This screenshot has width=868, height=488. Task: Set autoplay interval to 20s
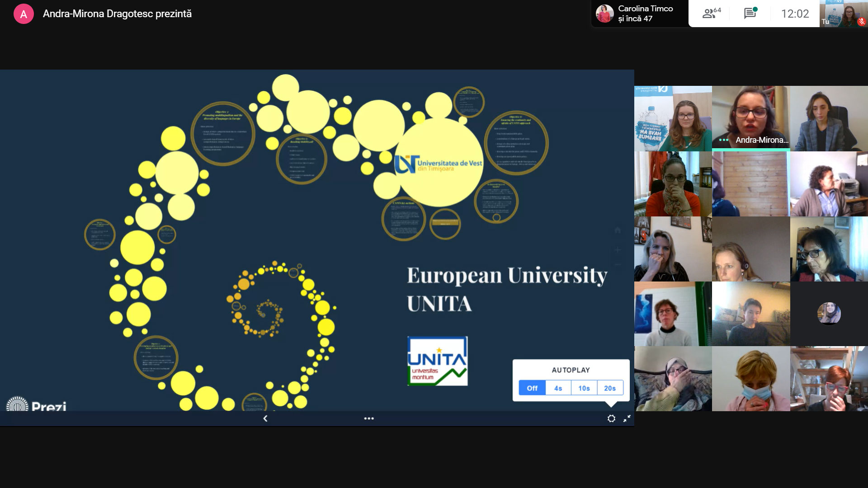[x=609, y=388]
